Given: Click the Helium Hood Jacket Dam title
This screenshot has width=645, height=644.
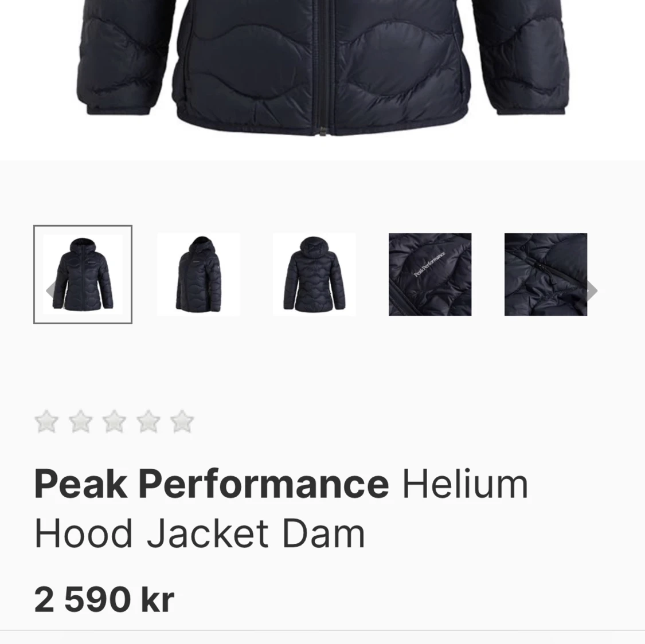Looking at the screenshot, I should tap(282, 508).
